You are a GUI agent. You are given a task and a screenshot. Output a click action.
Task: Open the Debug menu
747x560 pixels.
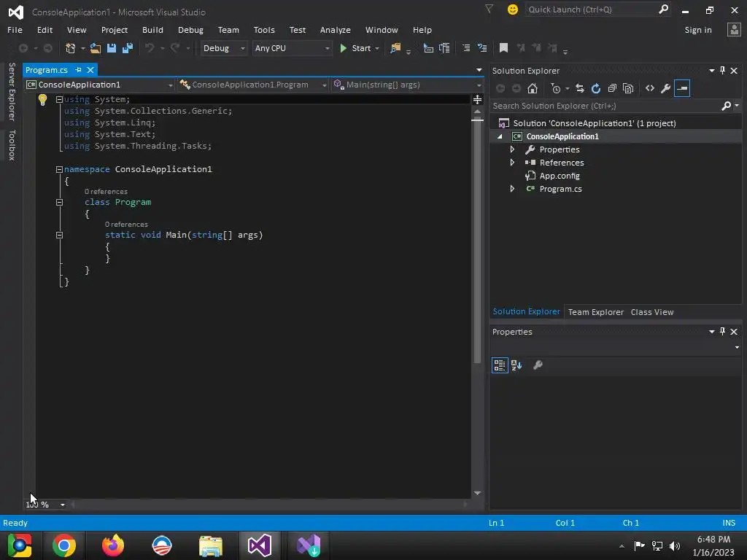[190, 30]
